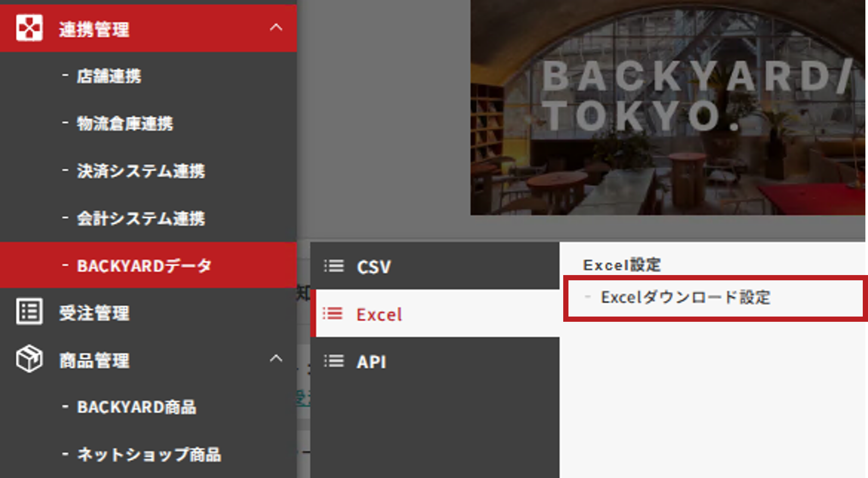868x478 pixels.
Task: Click the BACKYARD/TOKYO banner image
Action: tap(668, 108)
